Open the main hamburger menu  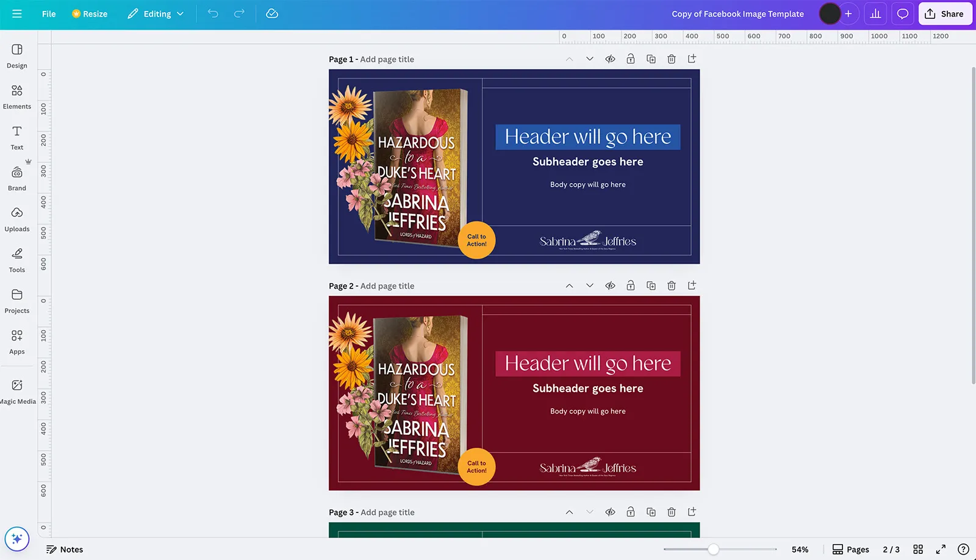[x=16, y=13]
